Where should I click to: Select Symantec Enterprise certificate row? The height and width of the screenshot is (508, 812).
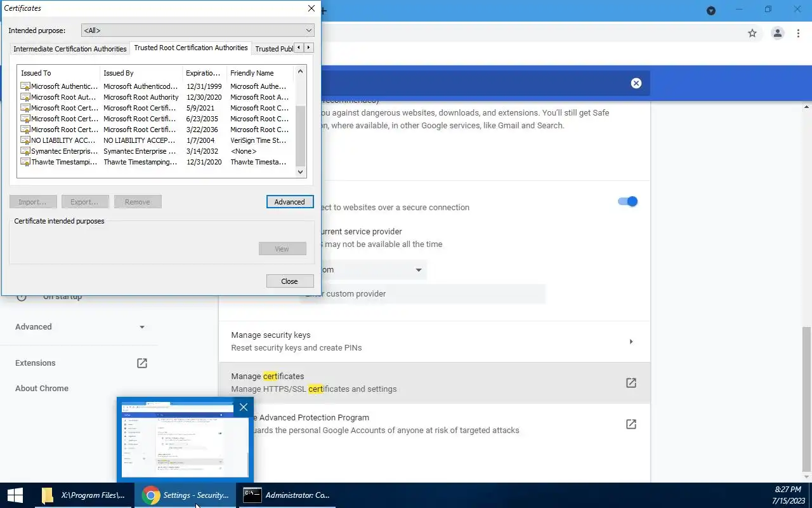pos(156,151)
